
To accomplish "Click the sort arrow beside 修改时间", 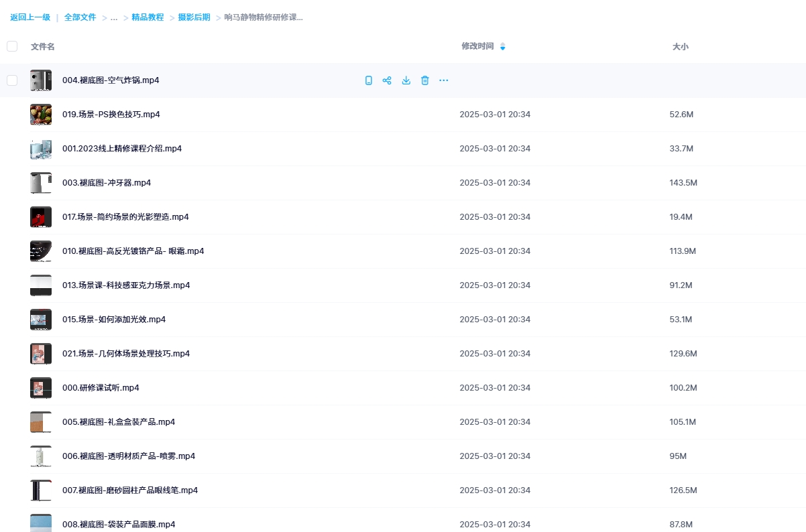I will pyautogui.click(x=503, y=47).
